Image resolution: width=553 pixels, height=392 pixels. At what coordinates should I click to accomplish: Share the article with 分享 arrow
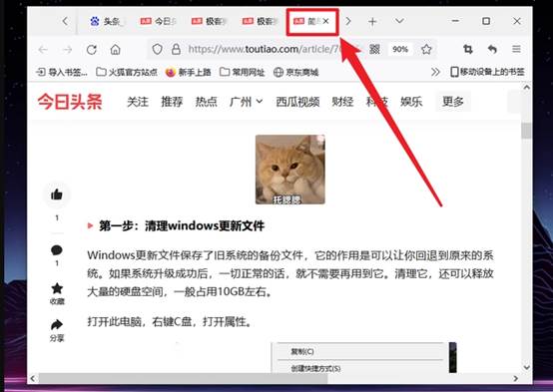(x=57, y=330)
